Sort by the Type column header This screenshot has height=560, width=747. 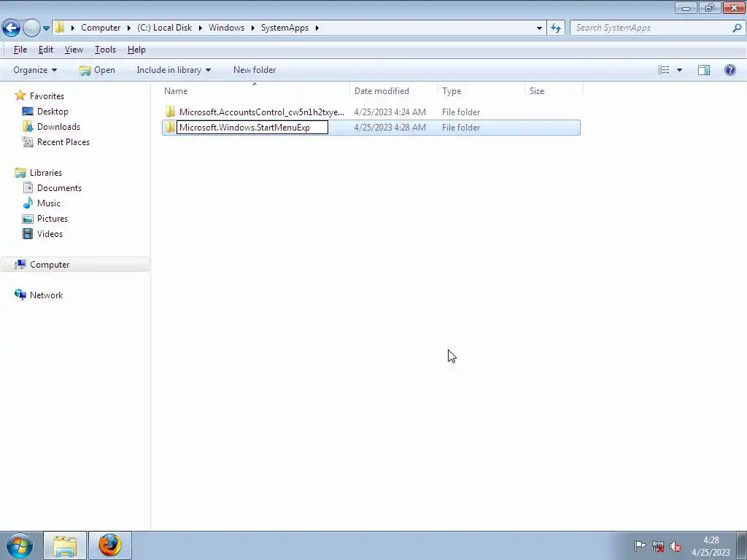coord(481,91)
